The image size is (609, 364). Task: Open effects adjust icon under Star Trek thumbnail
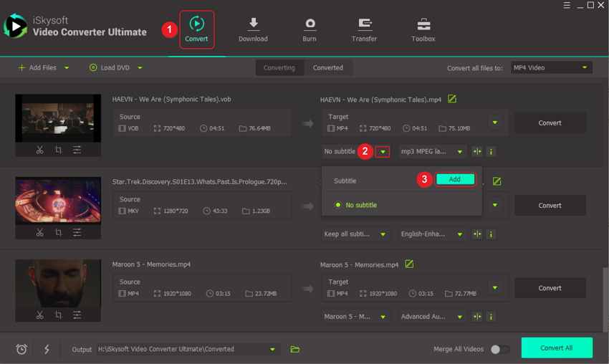point(77,233)
